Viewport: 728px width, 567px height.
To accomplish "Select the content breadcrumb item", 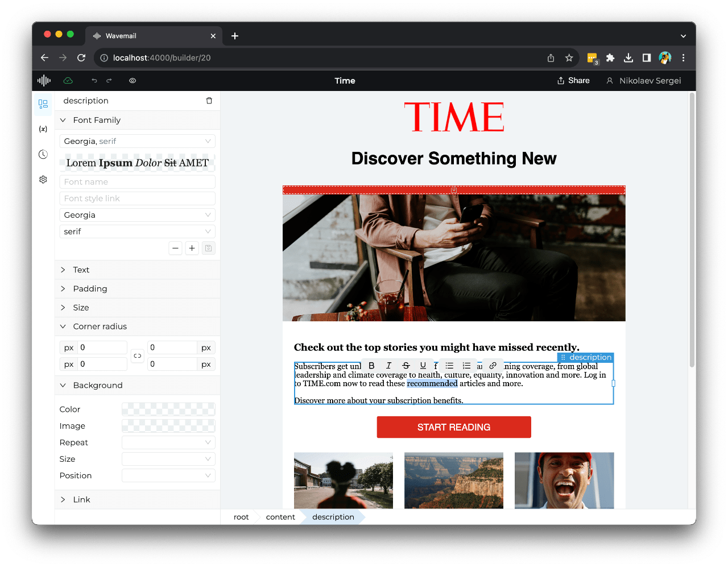I will coord(280,517).
